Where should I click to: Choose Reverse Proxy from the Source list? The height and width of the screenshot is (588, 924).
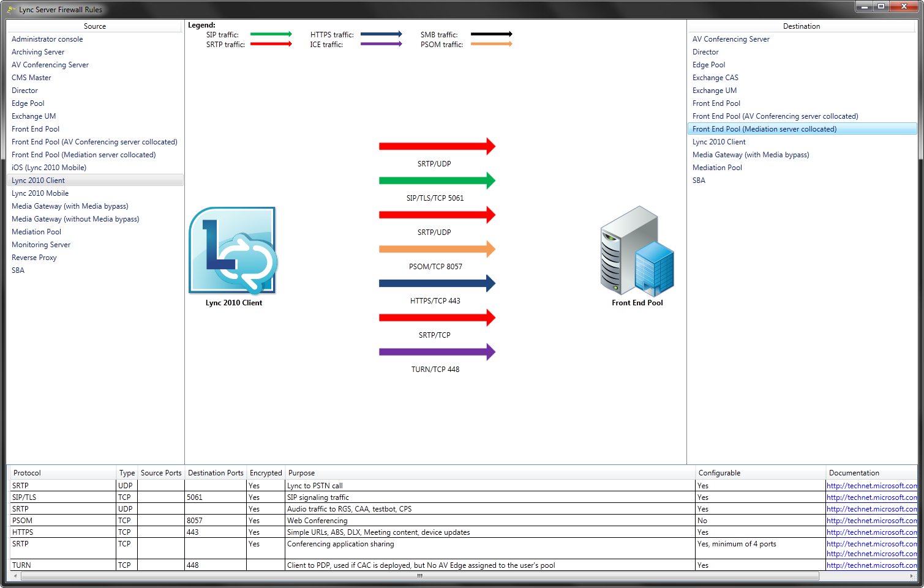click(x=34, y=258)
